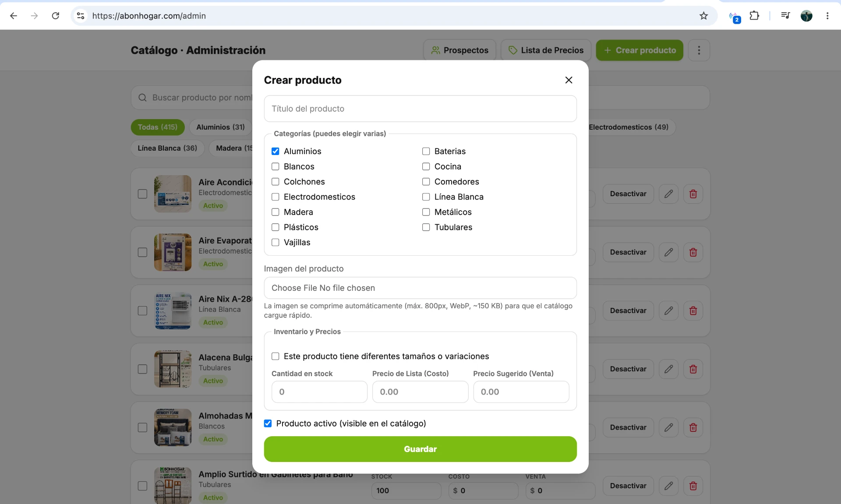Enable different sizes or variations checkbox

[275, 356]
